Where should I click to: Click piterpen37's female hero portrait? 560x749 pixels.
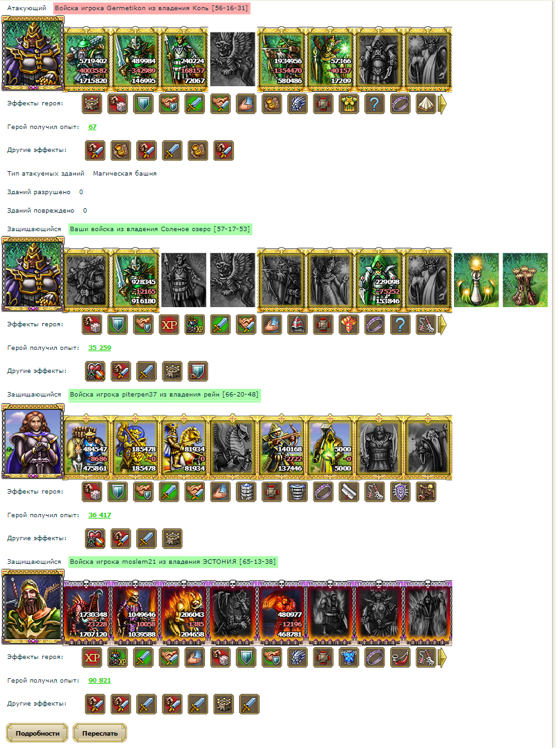coord(33,441)
